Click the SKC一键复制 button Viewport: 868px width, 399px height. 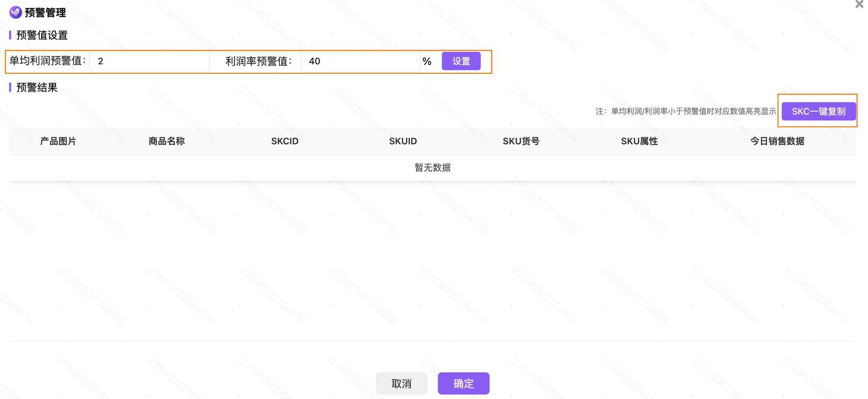[x=819, y=111]
